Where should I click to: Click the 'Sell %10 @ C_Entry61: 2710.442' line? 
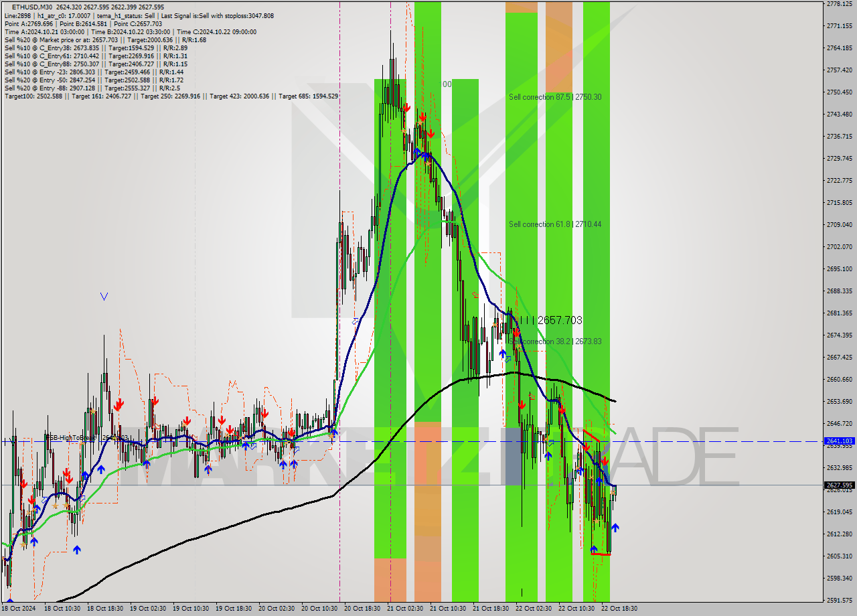coord(96,56)
